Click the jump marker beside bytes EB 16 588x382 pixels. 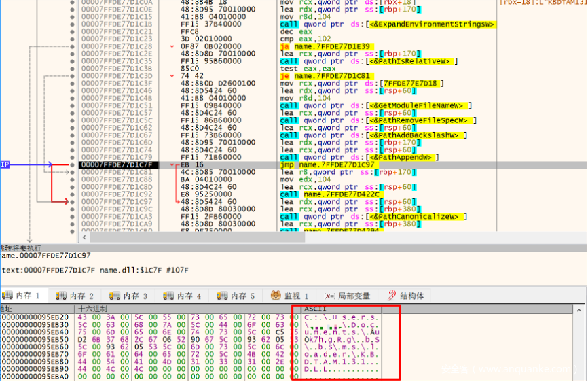[172, 164]
